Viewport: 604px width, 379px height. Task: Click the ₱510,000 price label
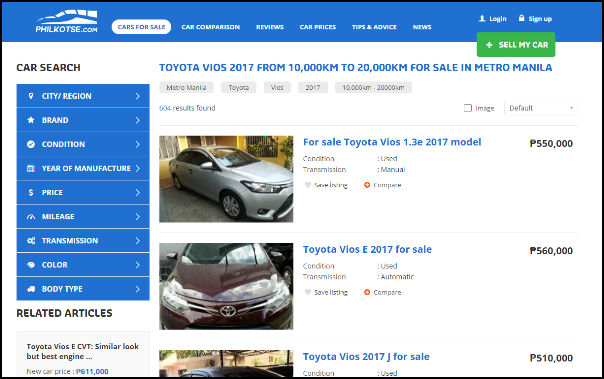point(551,358)
